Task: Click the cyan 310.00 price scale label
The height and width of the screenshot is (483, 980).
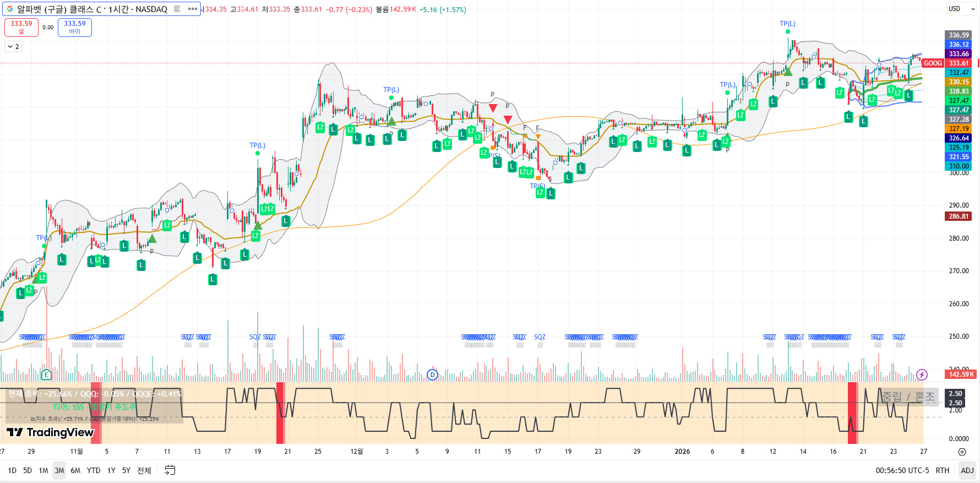Action: point(959,166)
